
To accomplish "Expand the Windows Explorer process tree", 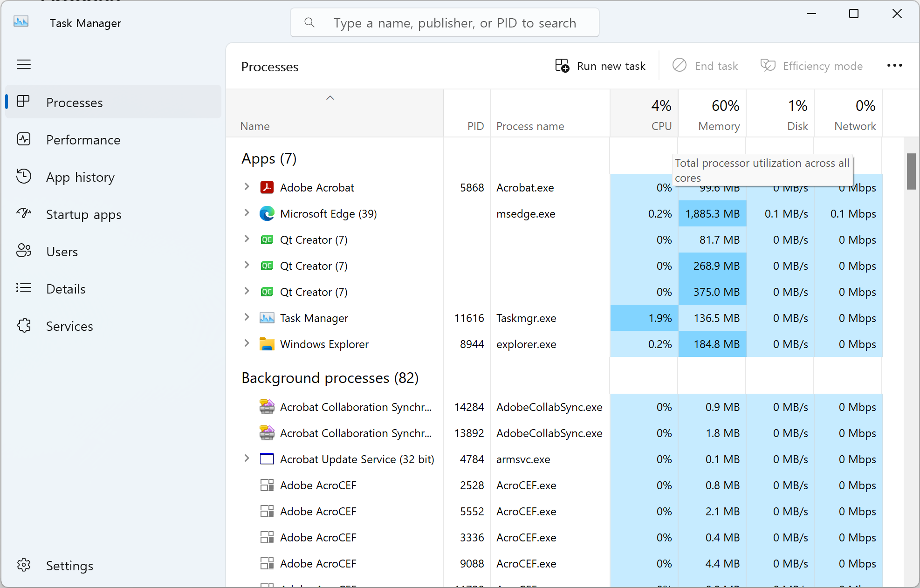I will point(247,343).
